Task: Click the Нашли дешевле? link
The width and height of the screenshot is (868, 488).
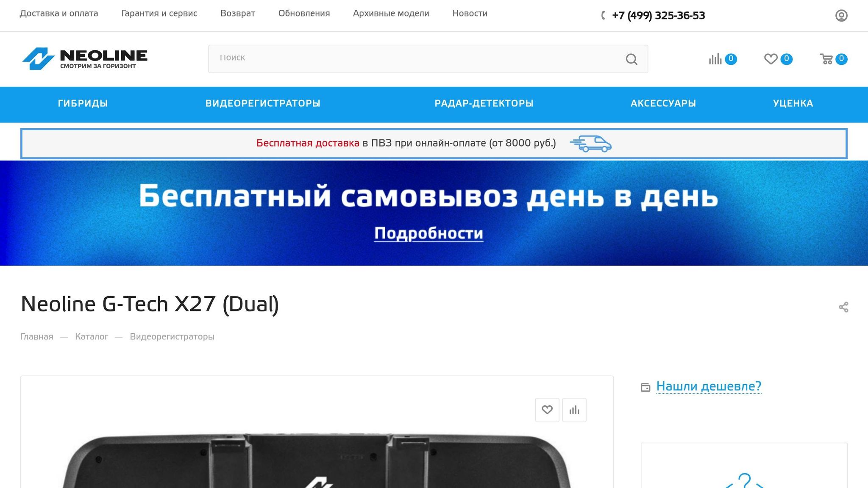Action: [x=709, y=386]
